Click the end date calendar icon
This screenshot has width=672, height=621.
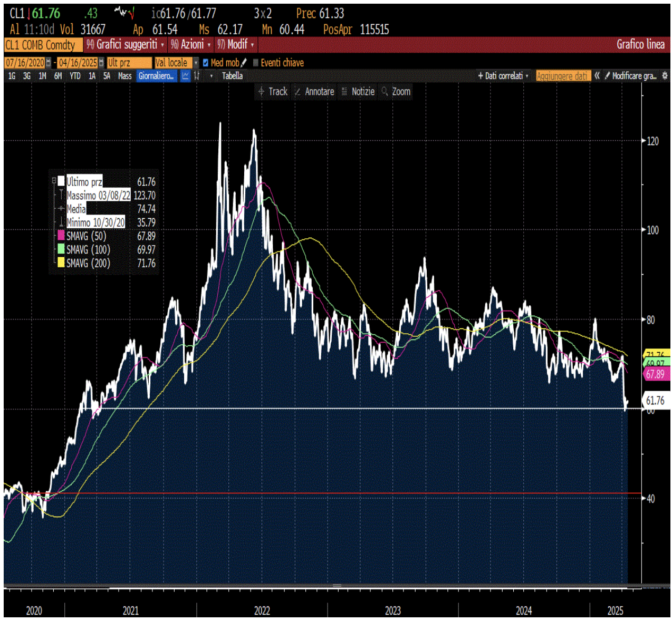pos(101,63)
